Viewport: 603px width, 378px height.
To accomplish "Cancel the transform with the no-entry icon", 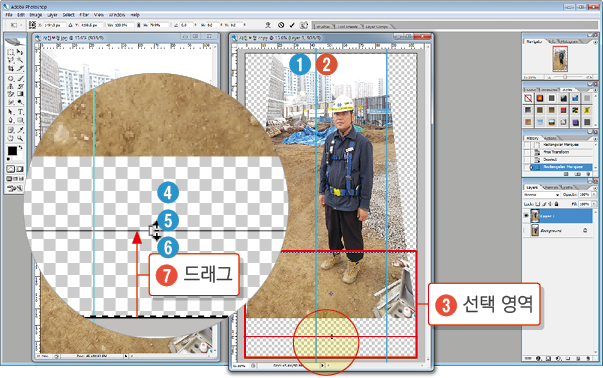I will (281, 25).
